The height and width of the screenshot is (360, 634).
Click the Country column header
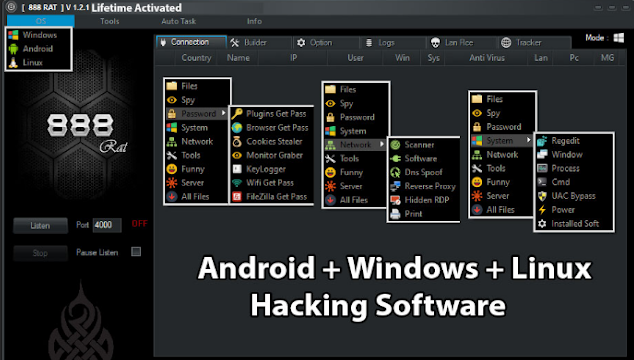[196, 58]
